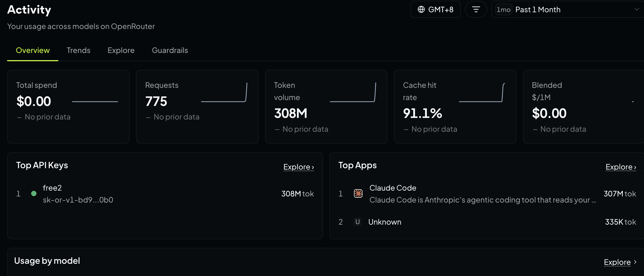Open the Explore tab
The width and height of the screenshot is (644, 276).
[121, 50]
